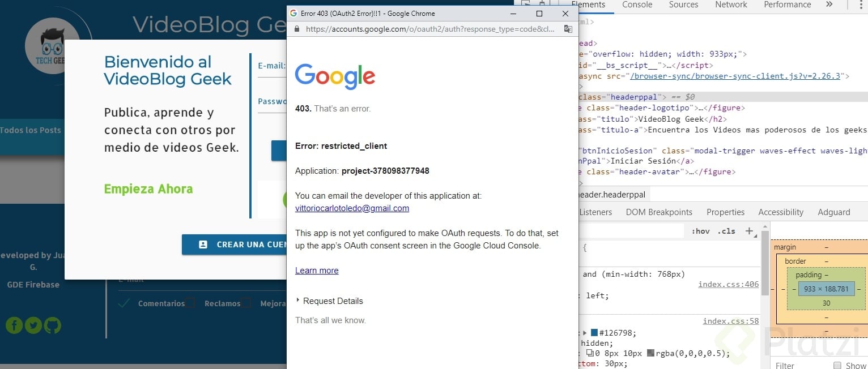
Task: Click the Google logo on the error page
Action: coord(335,77)
